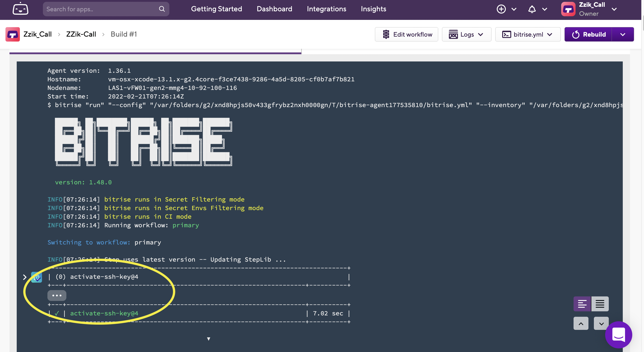Open the Integrations page
This screenshot has height=352, width=644.
tap(326, 9)
